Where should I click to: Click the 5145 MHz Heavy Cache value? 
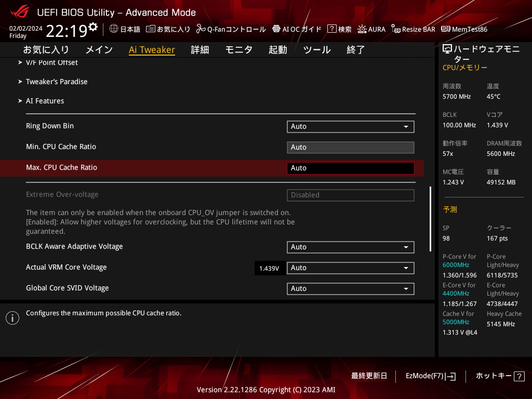click(x=500, y=324)
